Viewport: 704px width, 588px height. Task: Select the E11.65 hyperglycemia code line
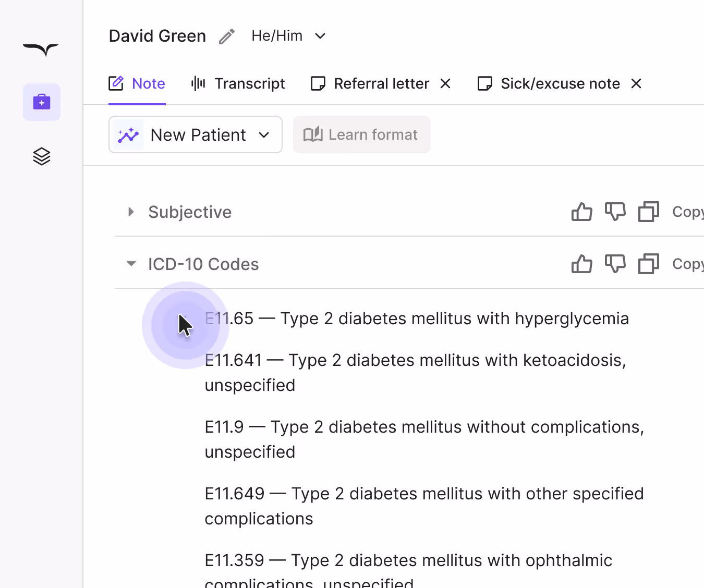tap(416, 318)
